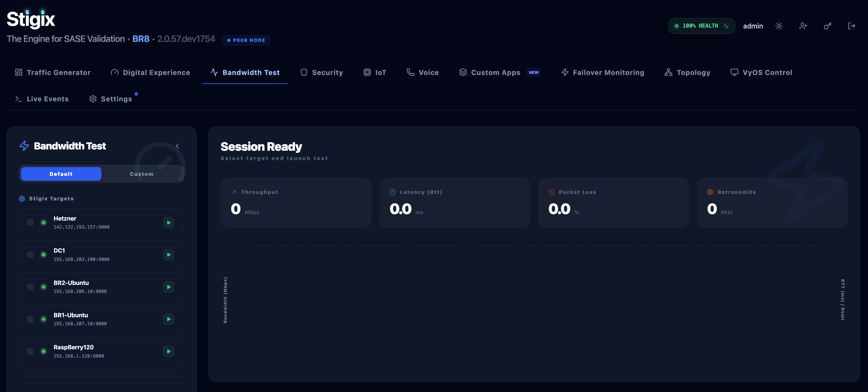Go to Digital Experience tab

coord(150,72)
